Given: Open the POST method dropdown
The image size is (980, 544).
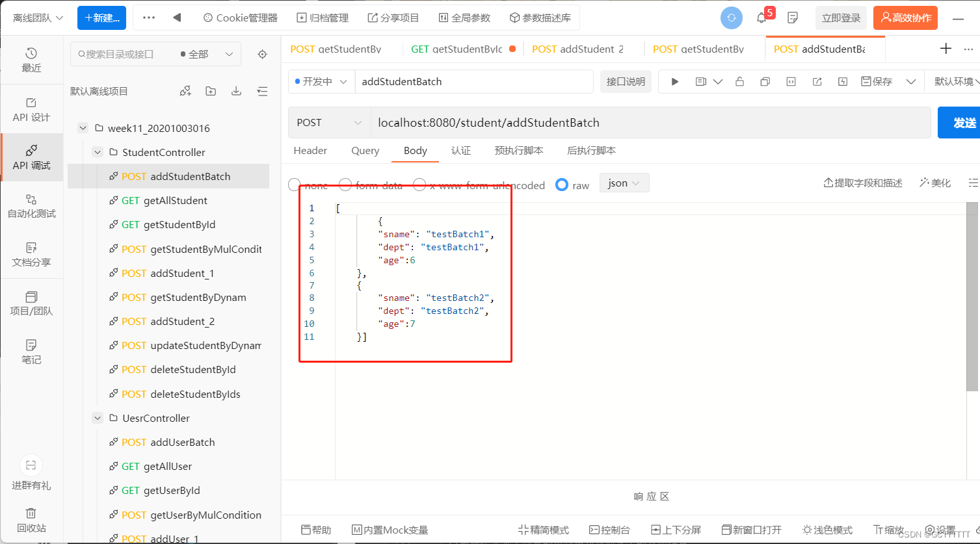Looking at the screenshot, I should [330, 122].
